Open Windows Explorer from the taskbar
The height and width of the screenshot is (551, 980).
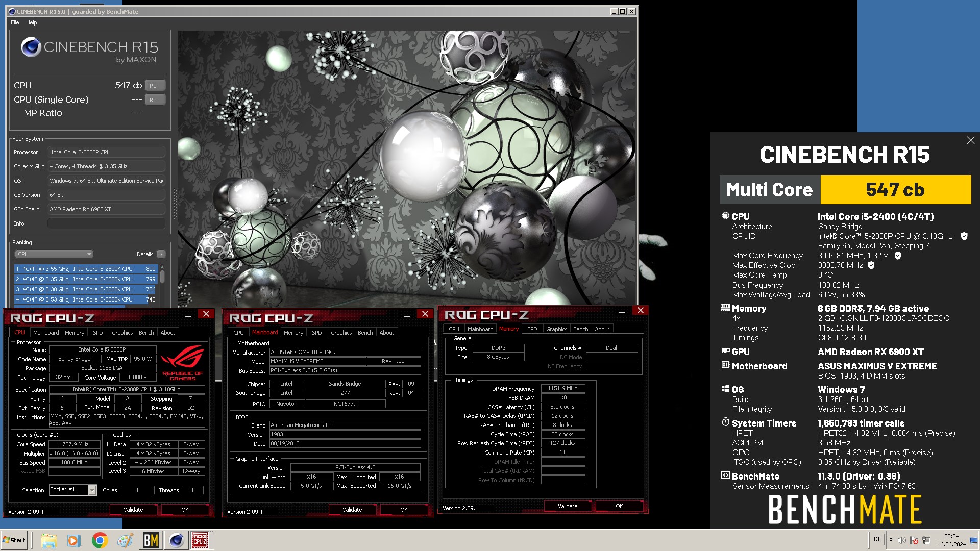(49, 540)
